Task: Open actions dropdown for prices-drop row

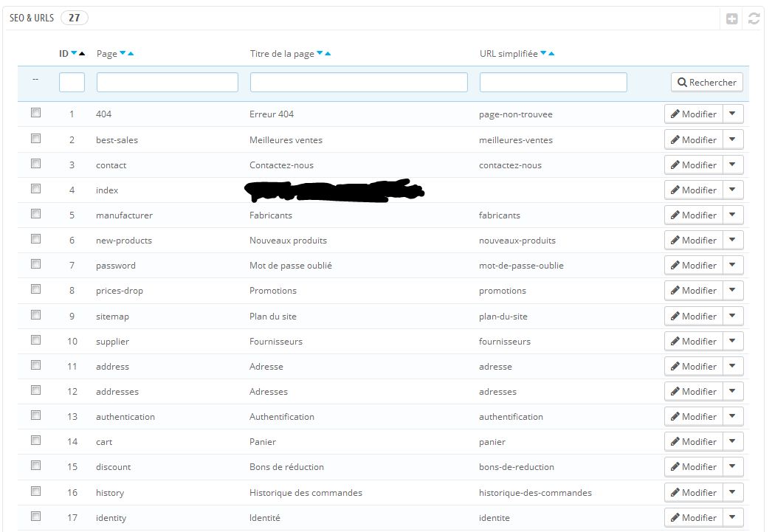Action: 733,291
